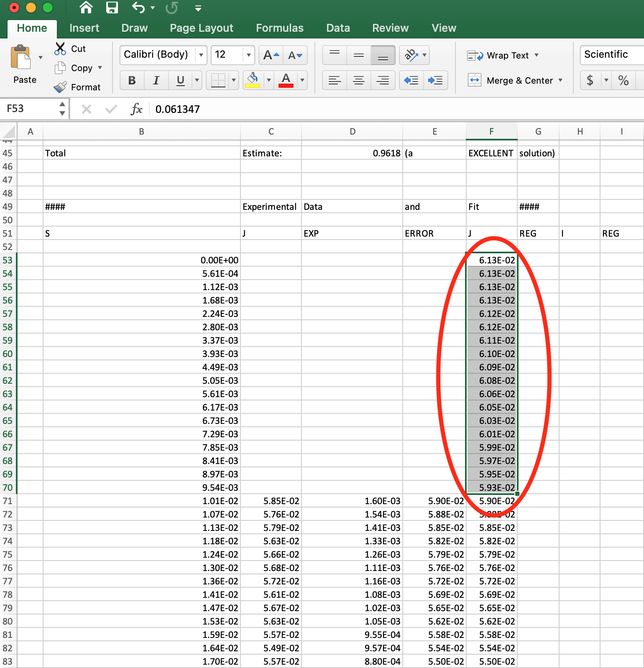644x668 pixels.
Task: Save the workbook with the floppy disk icon
Action: tap(112, 8)
